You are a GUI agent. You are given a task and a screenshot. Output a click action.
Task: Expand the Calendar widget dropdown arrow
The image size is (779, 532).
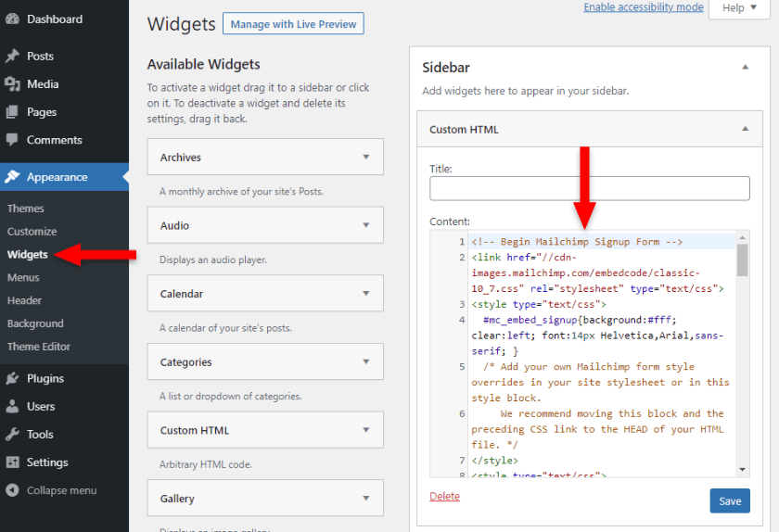[x=366, y=294]
